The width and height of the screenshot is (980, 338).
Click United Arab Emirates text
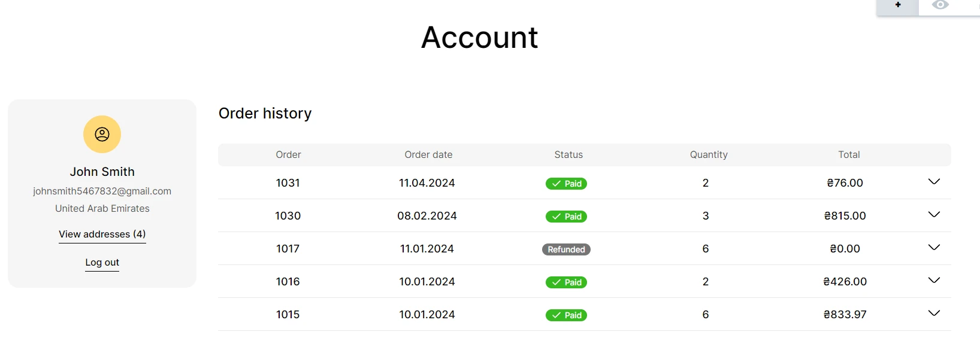point(102,209)
